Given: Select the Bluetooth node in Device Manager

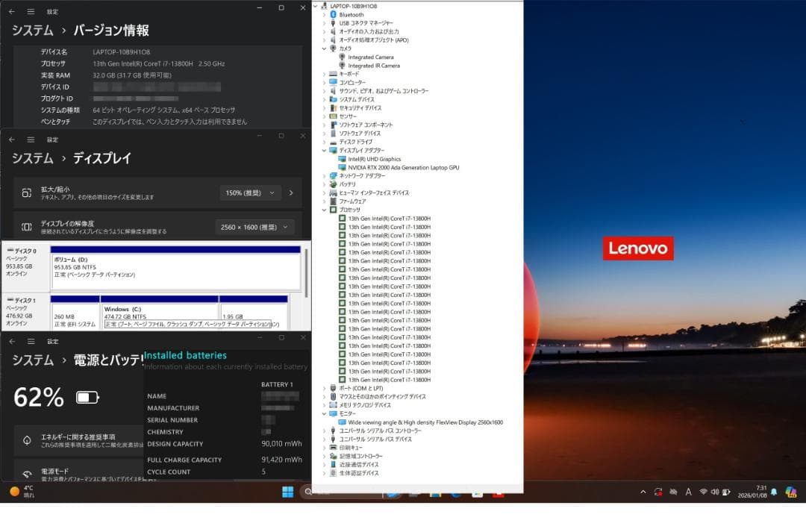Looking at the screenshot, I should click(x=352, y=14).
